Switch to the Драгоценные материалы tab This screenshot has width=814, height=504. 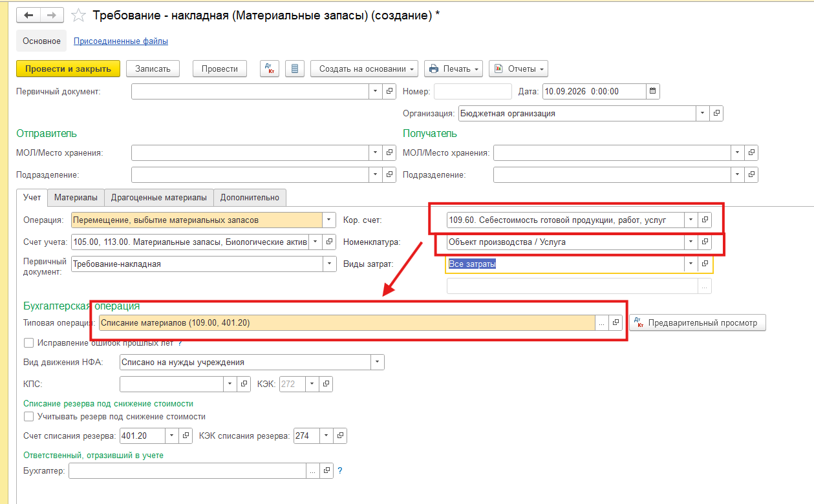coord(159,197)
